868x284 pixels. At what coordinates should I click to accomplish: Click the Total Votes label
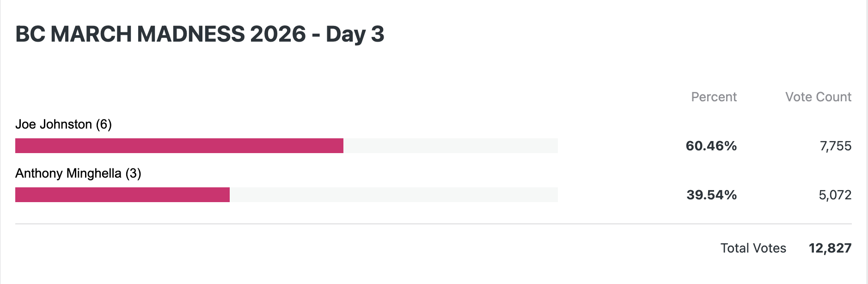753,248
